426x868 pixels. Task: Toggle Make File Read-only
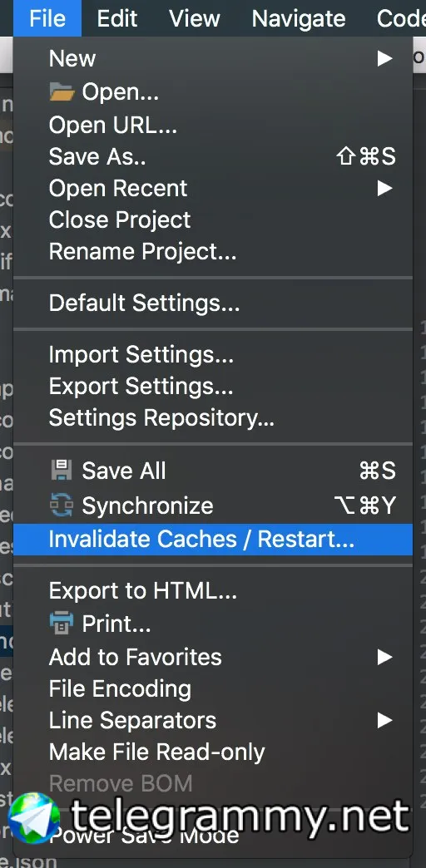pyautogui.click(x=213, y=752)
